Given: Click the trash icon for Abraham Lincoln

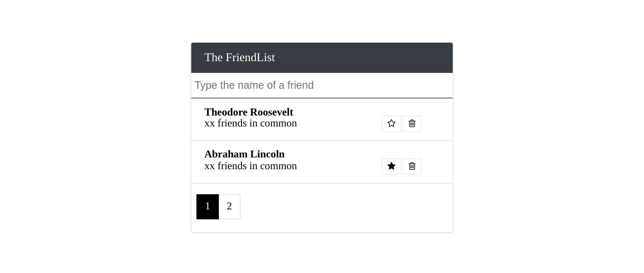Looking at the screenshot, I should click(x=412, y=166).
